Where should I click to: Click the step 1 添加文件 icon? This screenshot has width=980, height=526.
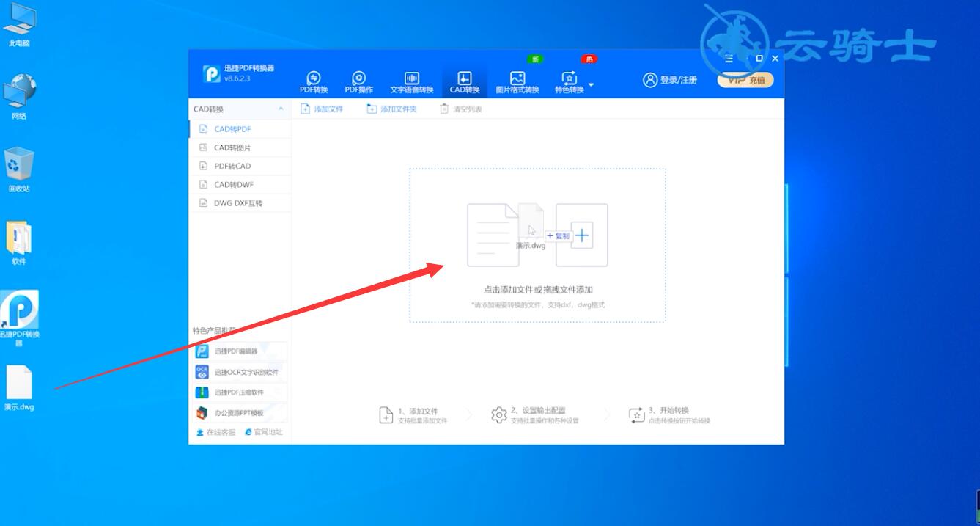[x=386, y=415]
